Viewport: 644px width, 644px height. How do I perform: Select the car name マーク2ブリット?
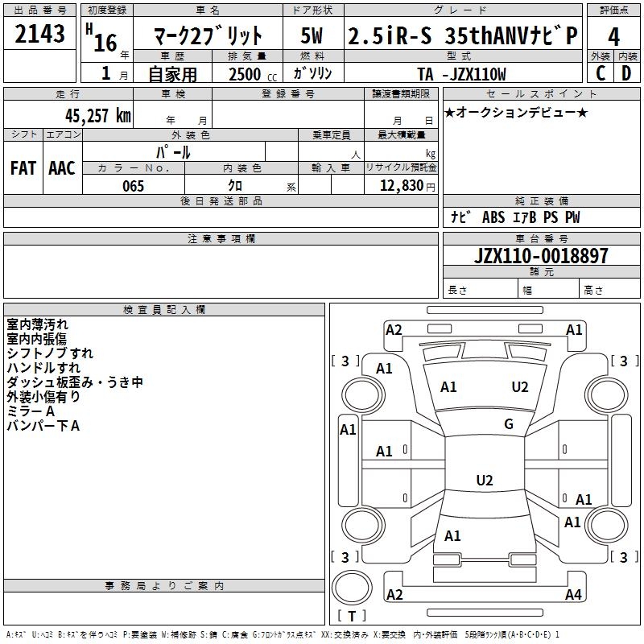(x=208, y=35)
